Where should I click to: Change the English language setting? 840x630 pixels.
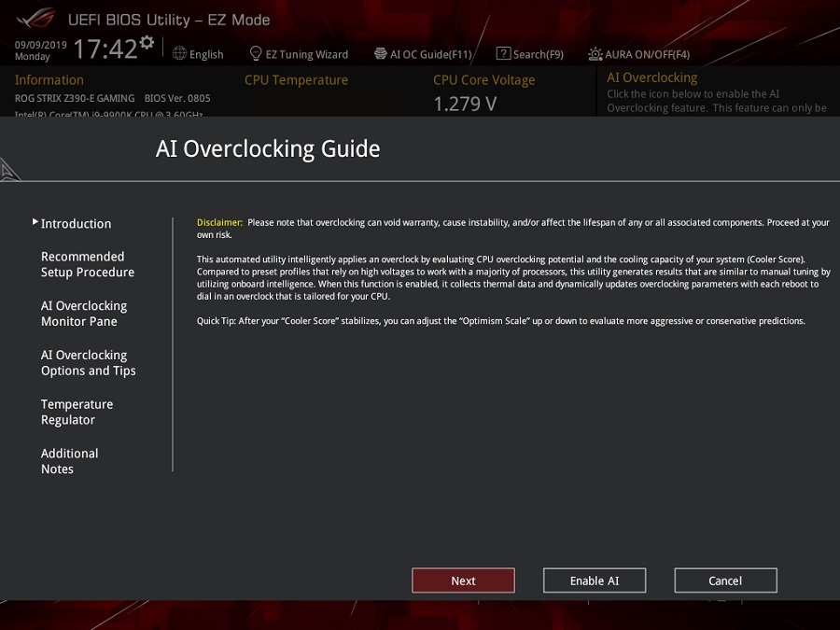pos(206,54)
